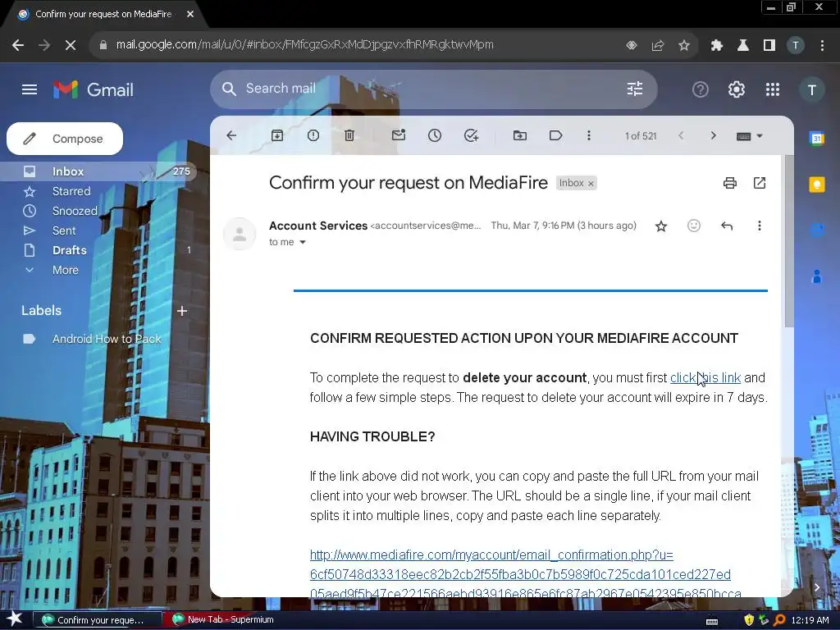Viewport: 840px width, 630px height.
Task: Share this page from the address bar
Action: click(657, 46)
